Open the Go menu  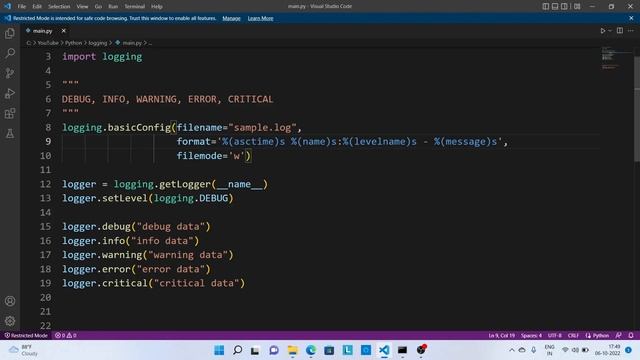pos(98,7)
